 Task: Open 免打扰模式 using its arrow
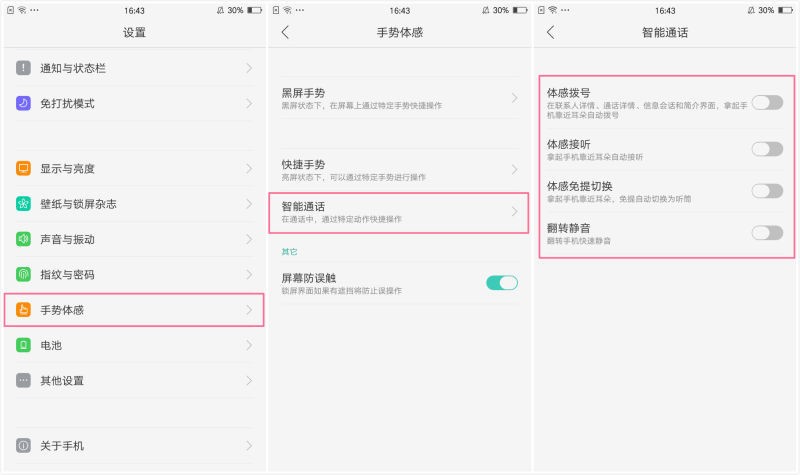click(249, 103)
